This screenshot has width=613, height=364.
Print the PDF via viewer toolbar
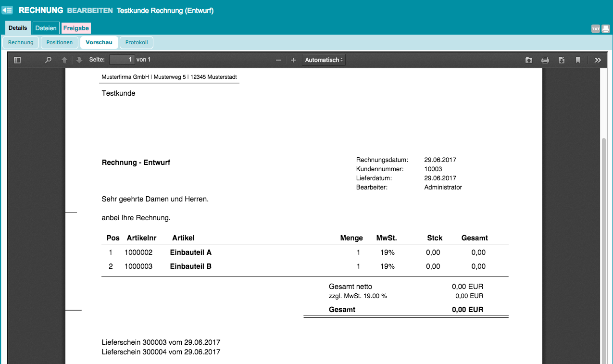coord(545,60)
